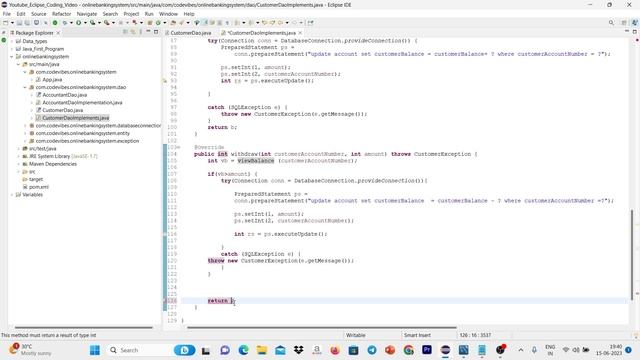
Task: Toggle Skip All Breakpoints in toolbar
Action: pos(46,23)
